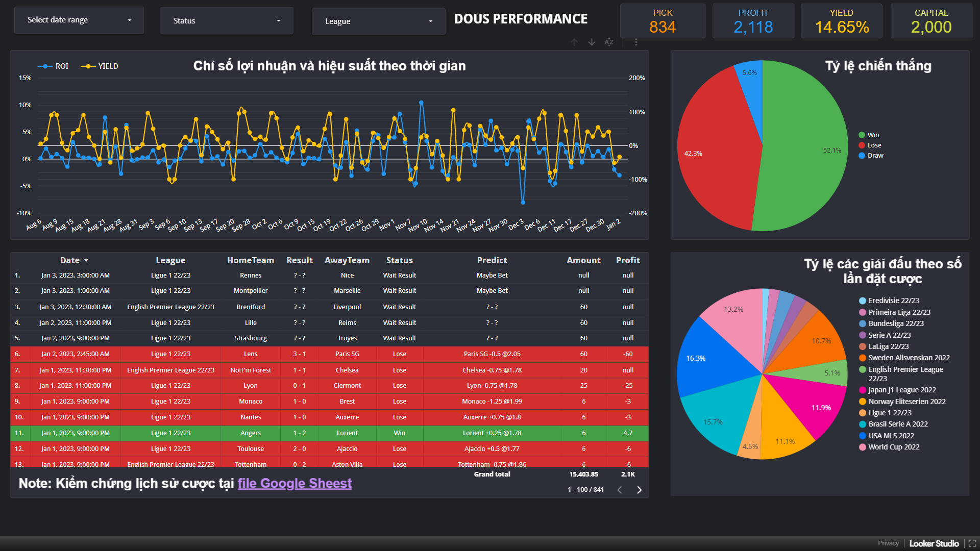Click the fullscreen icon in the footer
This screenshot has width=980, height=551.
972,543
